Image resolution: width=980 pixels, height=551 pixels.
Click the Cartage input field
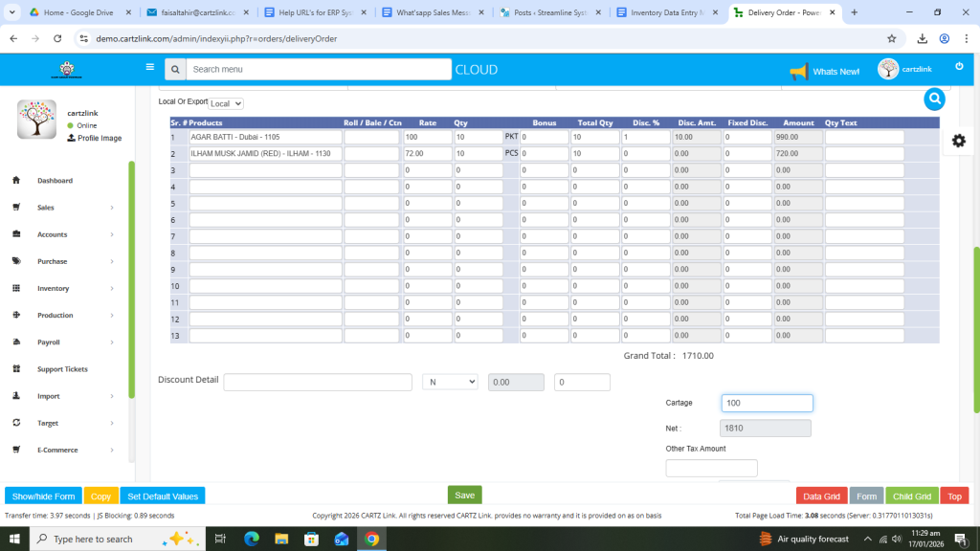tap(766, 403)
